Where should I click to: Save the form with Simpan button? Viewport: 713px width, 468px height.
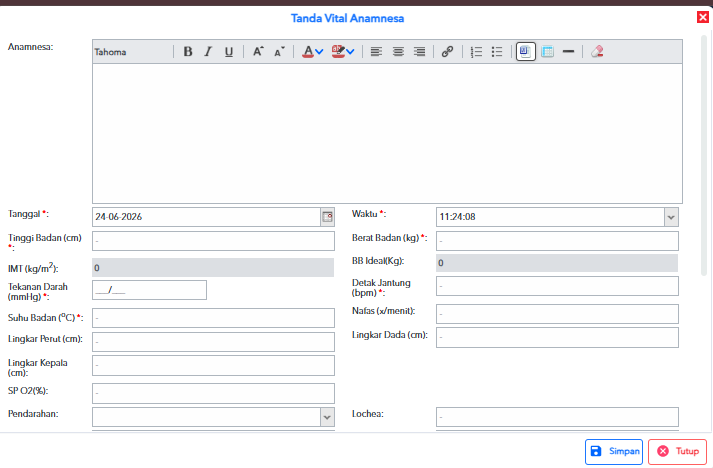[x=614, y=452]
